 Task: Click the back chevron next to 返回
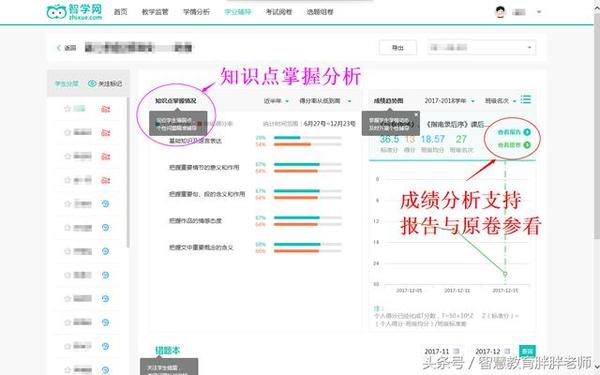59,48
